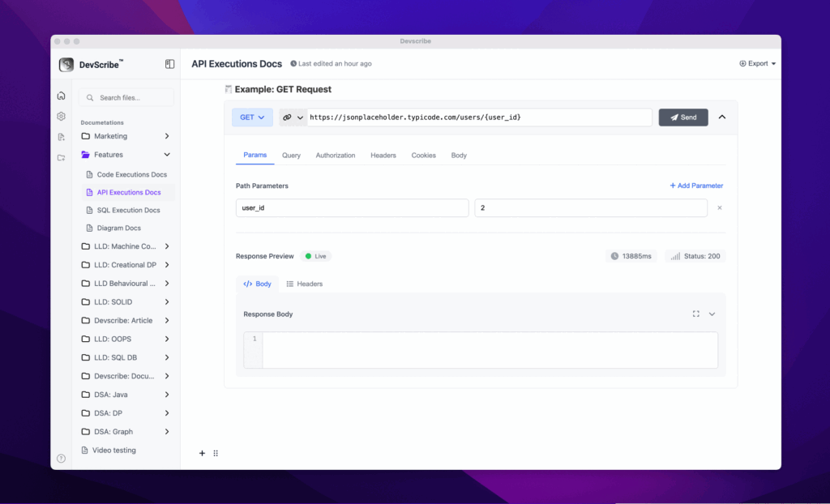Viewport: 830px width, 504px height.
Task: Collapse the Features folder
Action: 167,155
